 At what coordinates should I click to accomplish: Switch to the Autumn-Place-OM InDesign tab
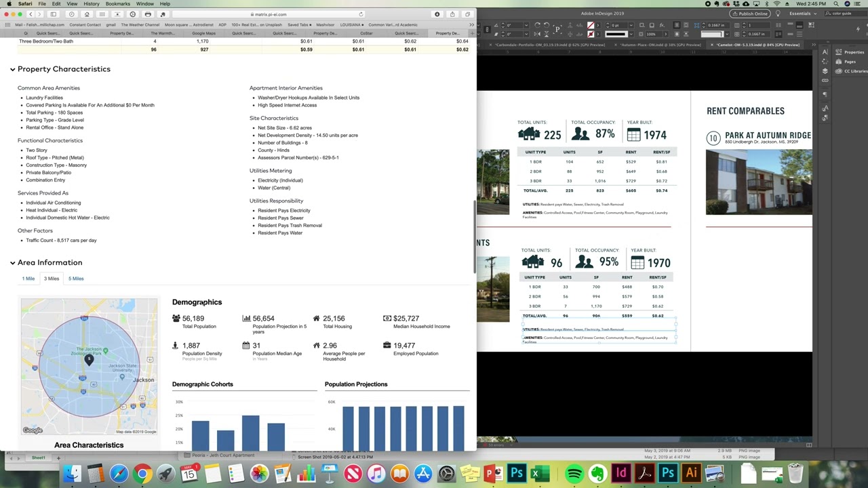[x=660, y=45]
